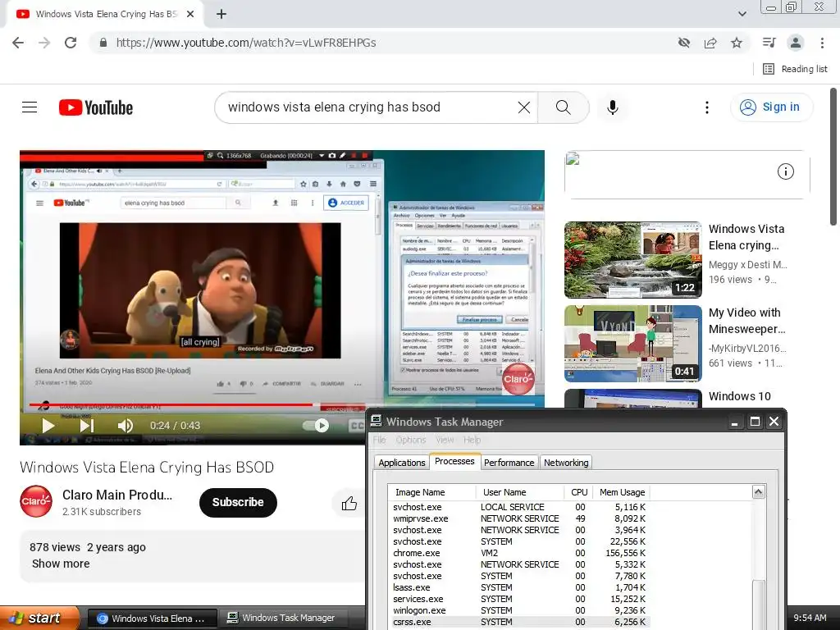The image size is (840, 630).
Task: Toggle the autoplay switch
Action: click(316, 426)
